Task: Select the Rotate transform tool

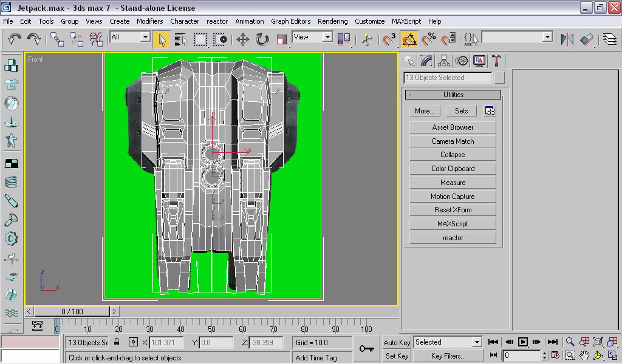Action: pos(262,40)
